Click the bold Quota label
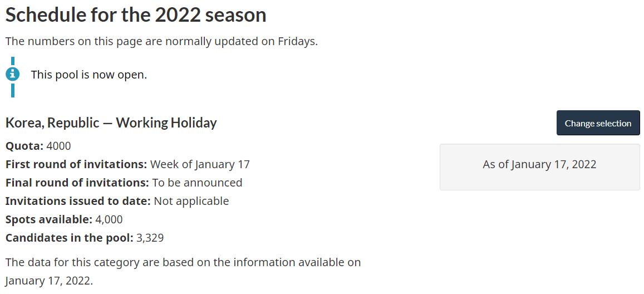Image resolution: width=644 pixels, height=294 pixels. coord(24,146)
